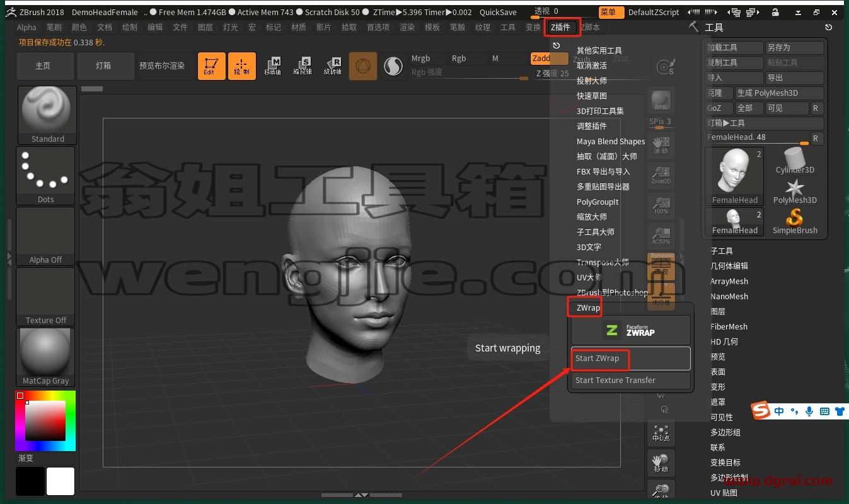Select the black secondary color swatch

[30, 481]
